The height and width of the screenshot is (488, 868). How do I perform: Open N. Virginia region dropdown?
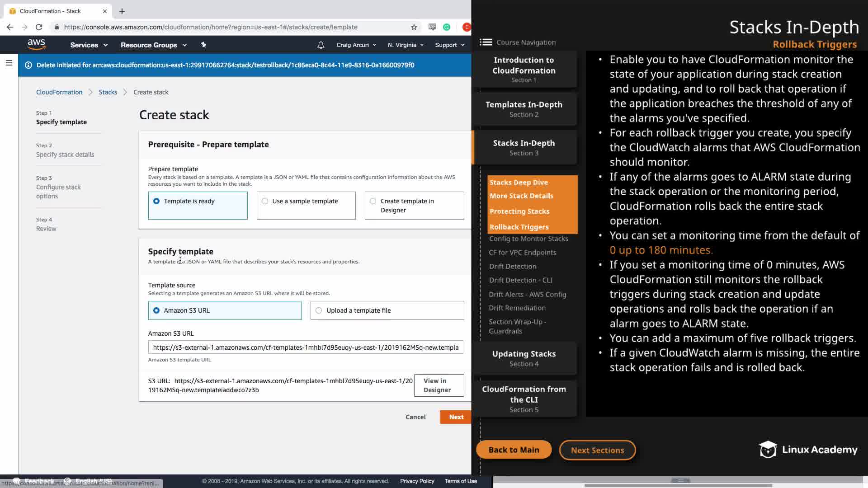406,45
